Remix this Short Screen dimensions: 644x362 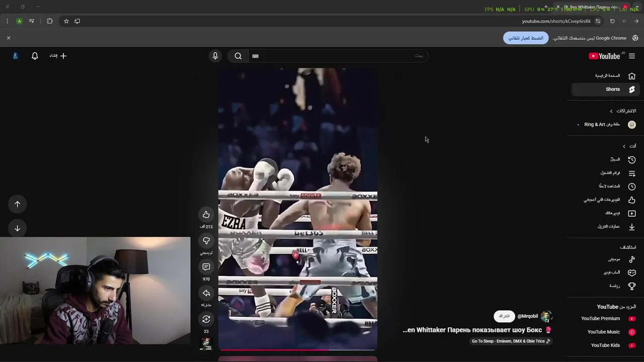tap(206, 319)
